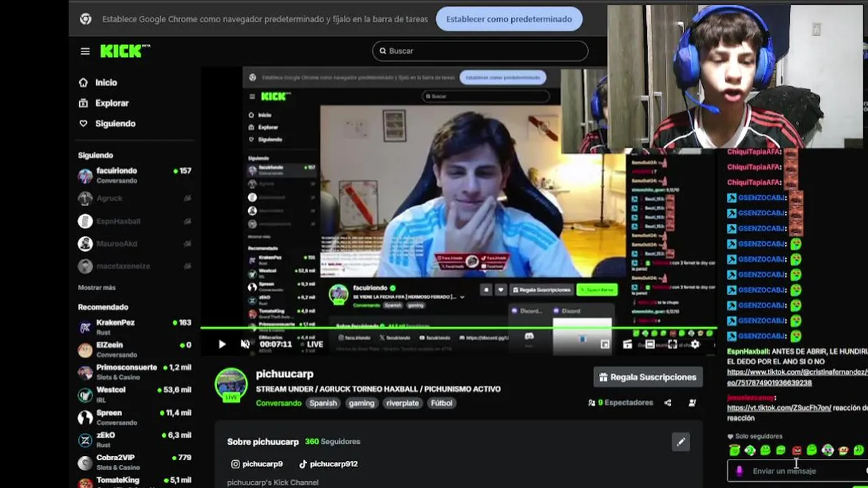
Task: Click the Espectadores viewer count
Action: tap(620, 403)
